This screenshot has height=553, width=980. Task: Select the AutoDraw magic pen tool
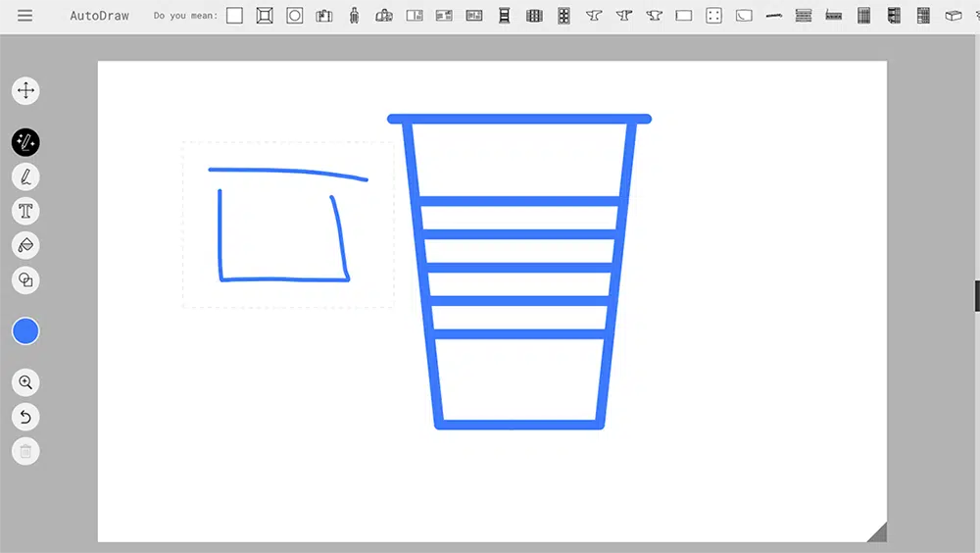tap(25, 142)
